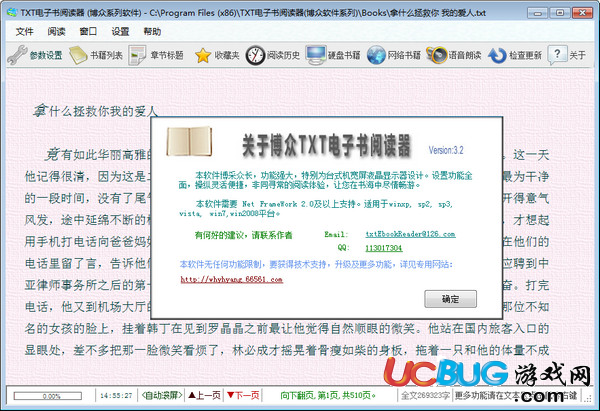Browse 硬盘书籍 monitor icon
This screenshot has height=411, width=600.
pos(333,55)
